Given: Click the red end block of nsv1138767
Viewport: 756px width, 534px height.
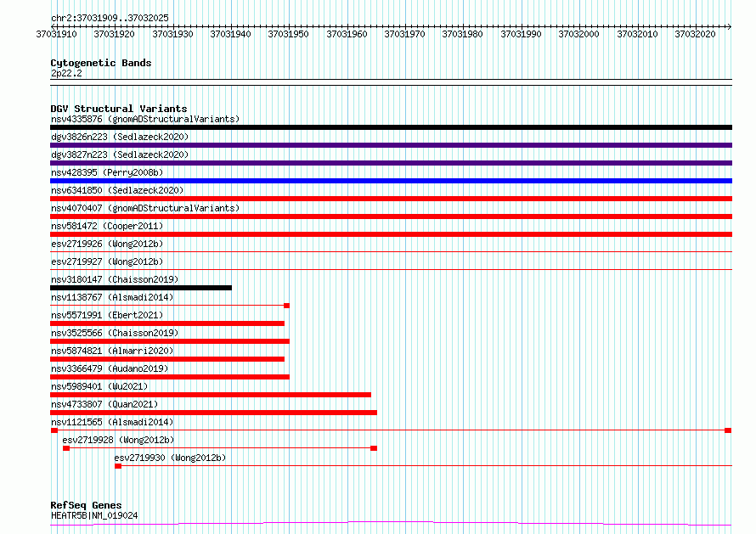Looking at the screenshot, I should [287, 306].
